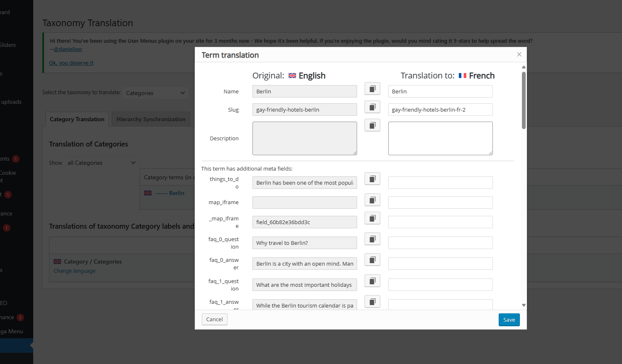Click the original English Description box

point(304,138)
